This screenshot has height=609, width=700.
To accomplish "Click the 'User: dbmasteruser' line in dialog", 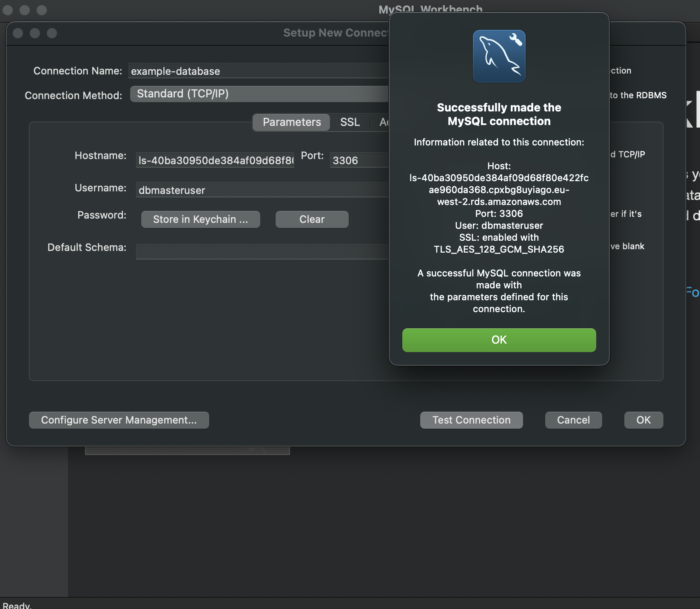I will [x=499, y=225].
